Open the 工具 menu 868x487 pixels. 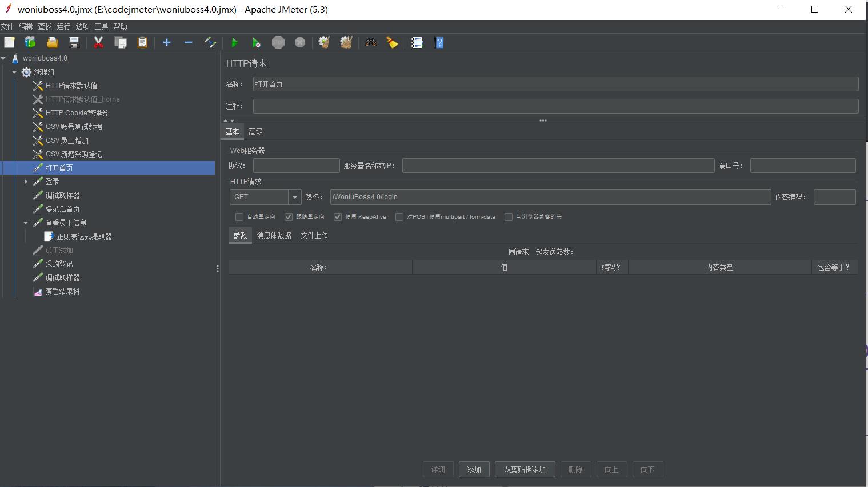tap(101, 26)
